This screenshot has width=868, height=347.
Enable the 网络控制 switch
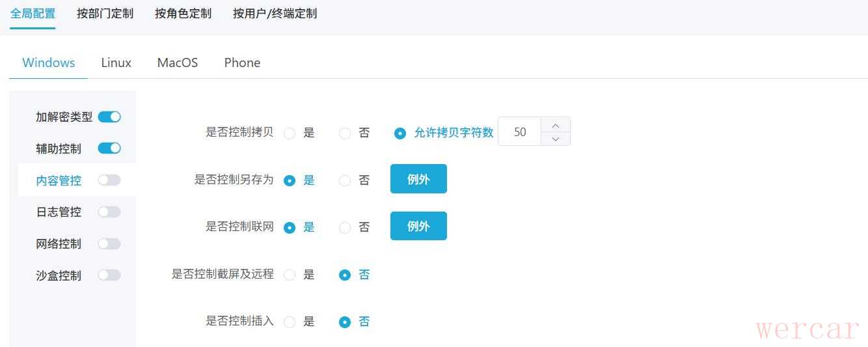109,244
